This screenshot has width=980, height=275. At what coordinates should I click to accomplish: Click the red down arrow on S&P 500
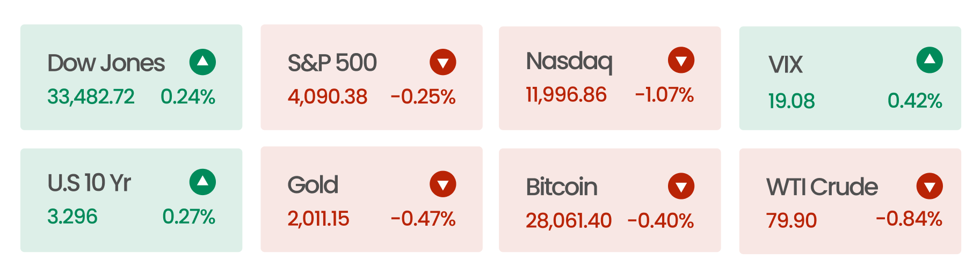tap(443, 62)
